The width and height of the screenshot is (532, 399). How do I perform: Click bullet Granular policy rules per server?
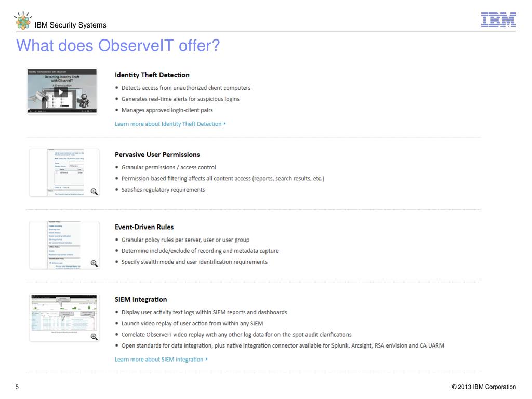[x=185, y=240]
